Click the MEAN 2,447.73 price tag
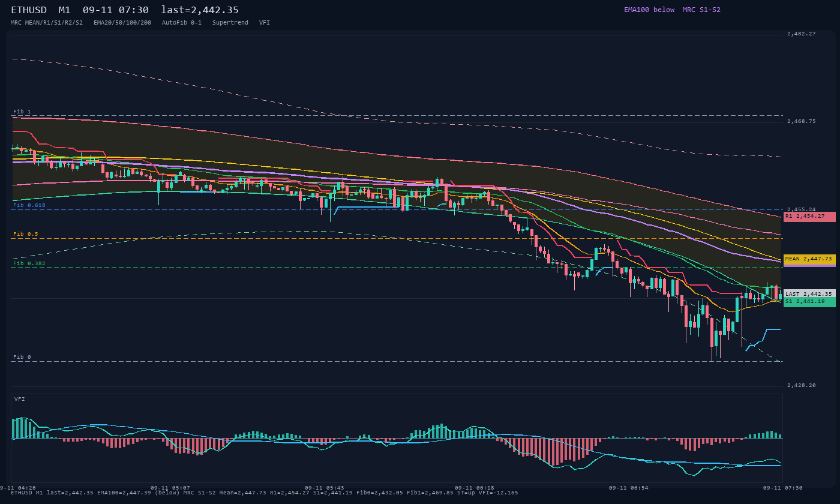Viewport: 840px width, 504px height. point(809,259)
